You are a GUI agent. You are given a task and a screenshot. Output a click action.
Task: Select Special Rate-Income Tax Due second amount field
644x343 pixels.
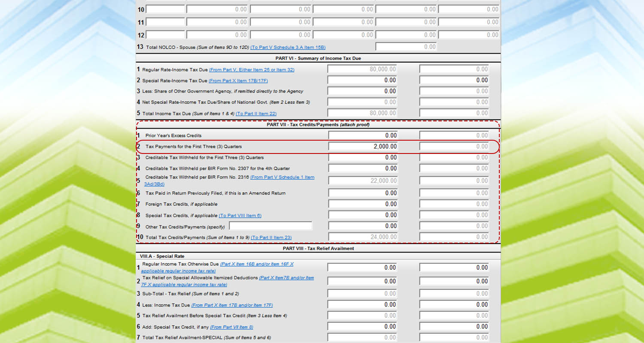[x=454, y=80]
